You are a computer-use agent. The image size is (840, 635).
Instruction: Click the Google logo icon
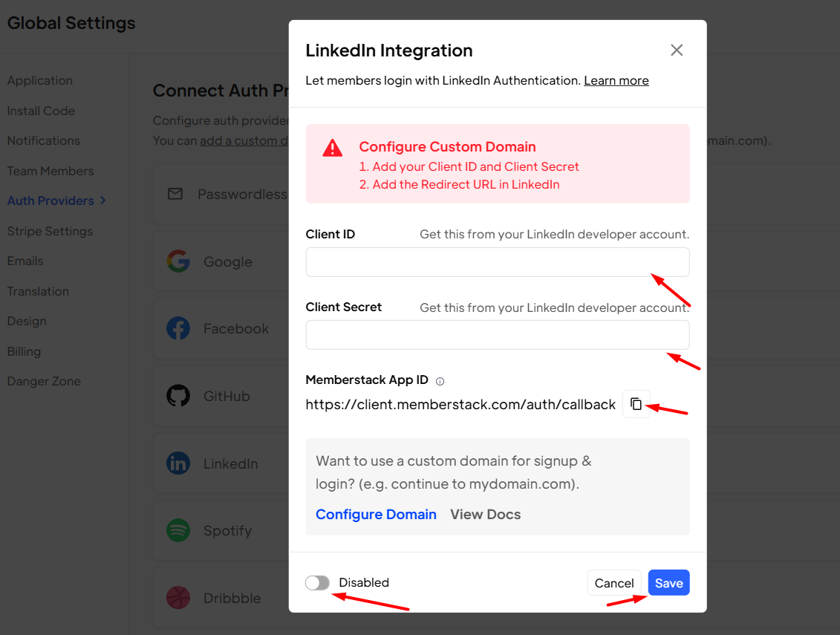(x=178, y=261)
